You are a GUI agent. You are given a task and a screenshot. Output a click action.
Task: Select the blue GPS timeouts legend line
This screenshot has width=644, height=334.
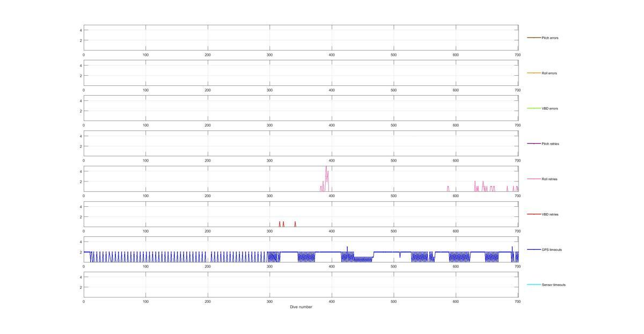coord(533,249)
